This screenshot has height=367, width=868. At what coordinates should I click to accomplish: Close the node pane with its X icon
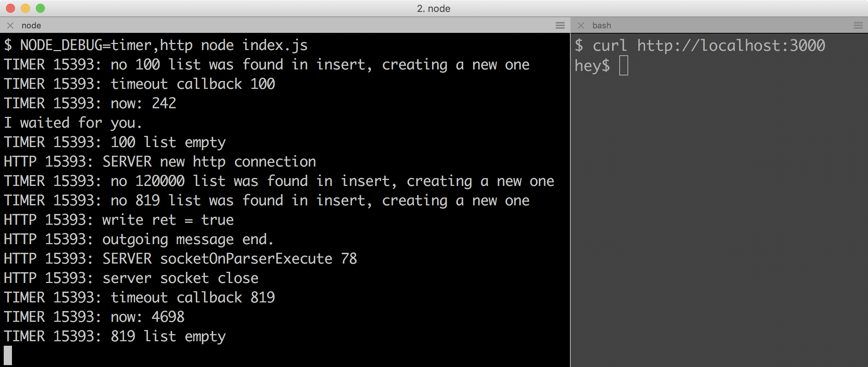[10, 25]
